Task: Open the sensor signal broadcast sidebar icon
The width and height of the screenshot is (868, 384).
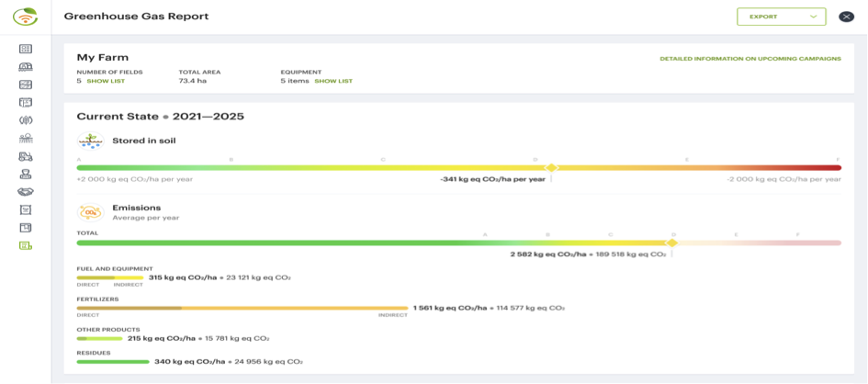Action: pyautogui.click(x=26, y=120)
